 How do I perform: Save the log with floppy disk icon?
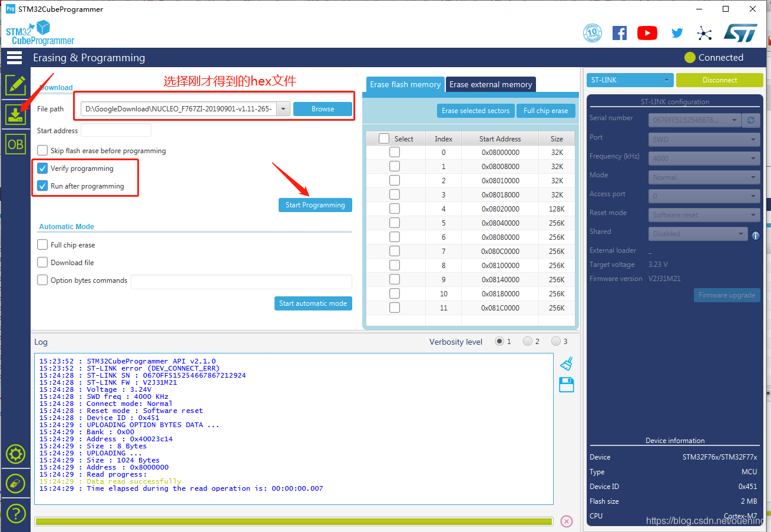click(x=566, y=385)
